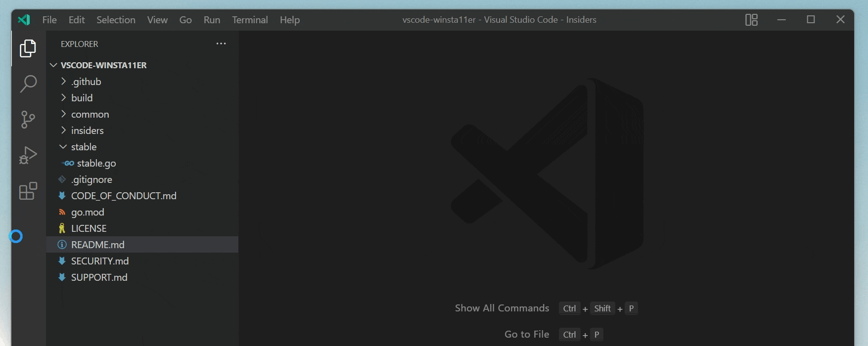
Task: Open the Terminal menu
Action: click(250, 20)
